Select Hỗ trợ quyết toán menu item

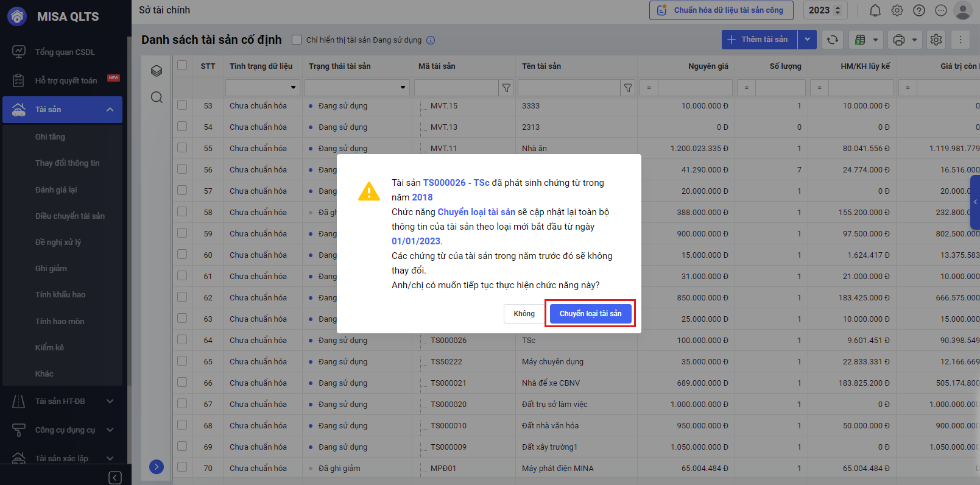click(66, 80)
